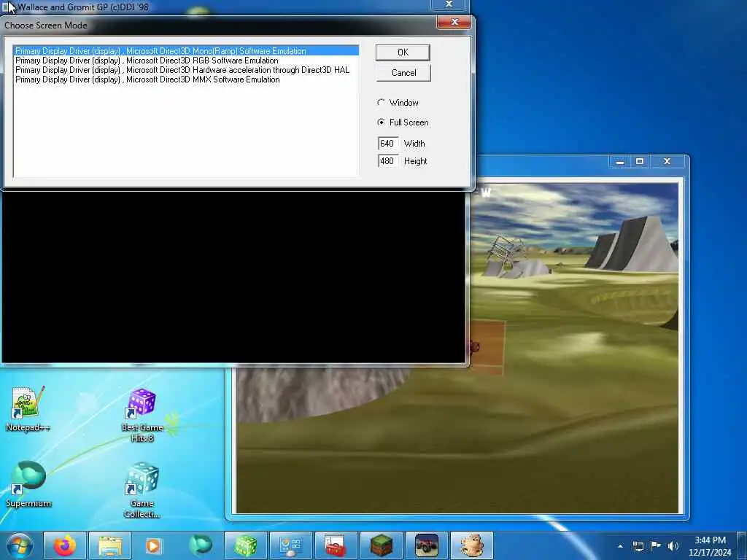Maximize the game window with landscape
This screenshot has width=747, height=560.
[x=640, y=162]
